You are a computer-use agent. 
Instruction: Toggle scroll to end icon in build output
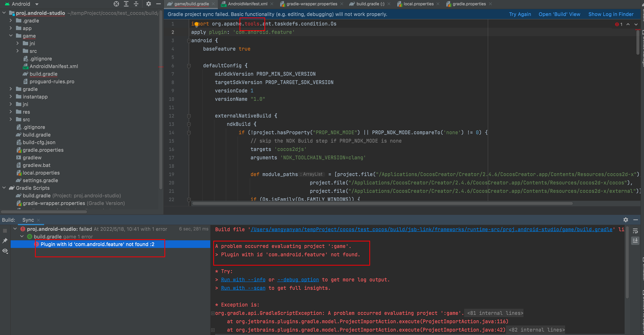coord(635,241)
